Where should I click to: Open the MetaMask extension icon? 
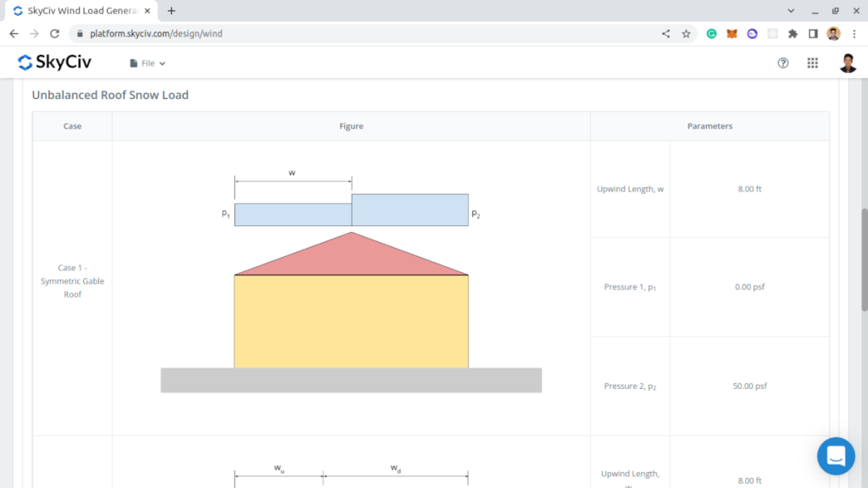tap(732, 33)
